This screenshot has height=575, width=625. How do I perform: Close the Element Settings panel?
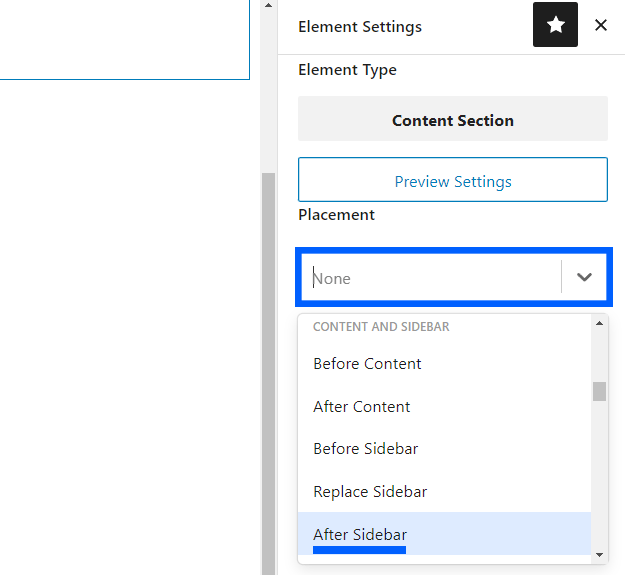click(601, 25)
